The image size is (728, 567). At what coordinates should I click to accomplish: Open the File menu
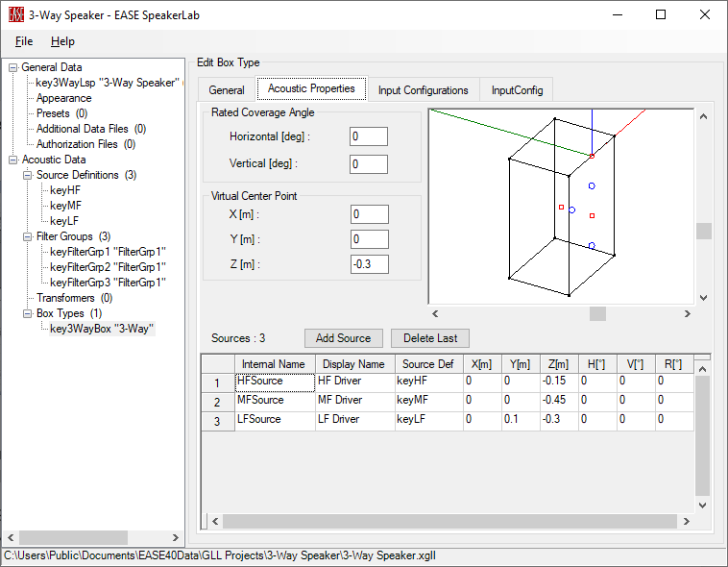[24, 41]
